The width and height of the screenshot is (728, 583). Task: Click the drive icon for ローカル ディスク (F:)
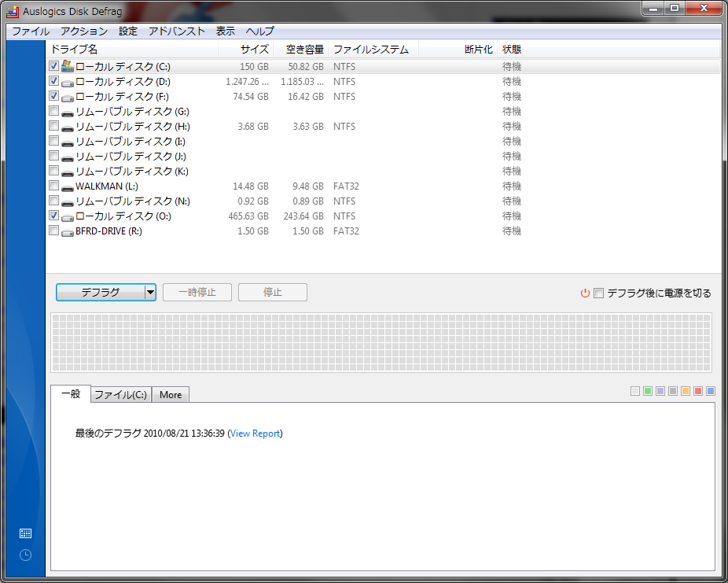tap(68, 97)
